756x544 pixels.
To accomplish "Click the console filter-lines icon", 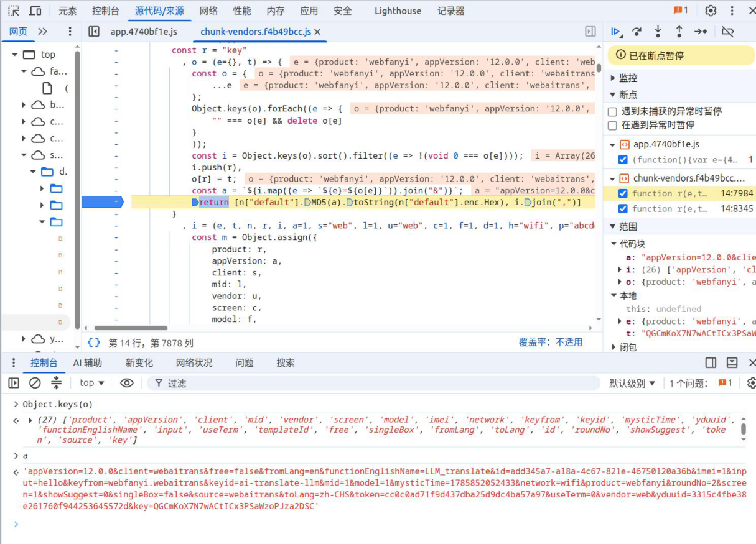I will pos(57,383).
